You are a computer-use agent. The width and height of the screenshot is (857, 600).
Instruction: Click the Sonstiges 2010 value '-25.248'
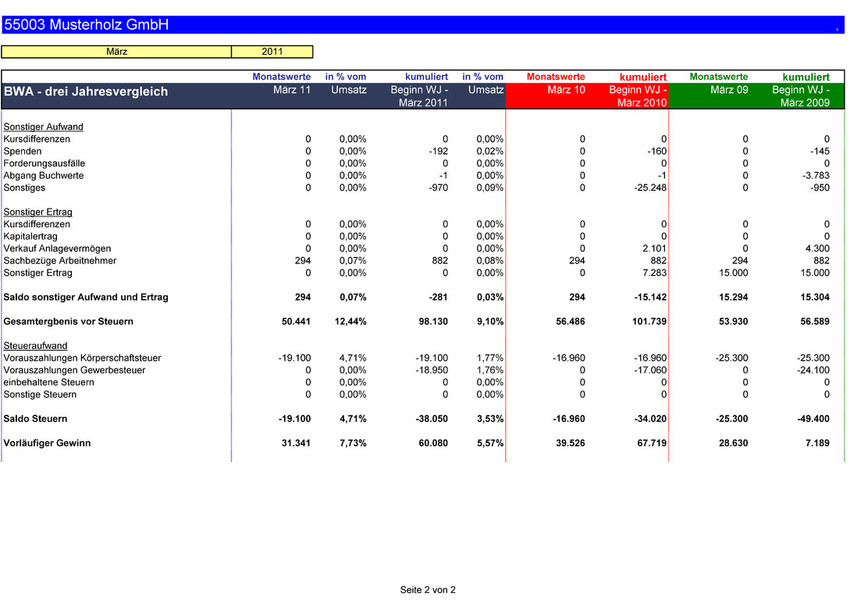coord(650,187)
